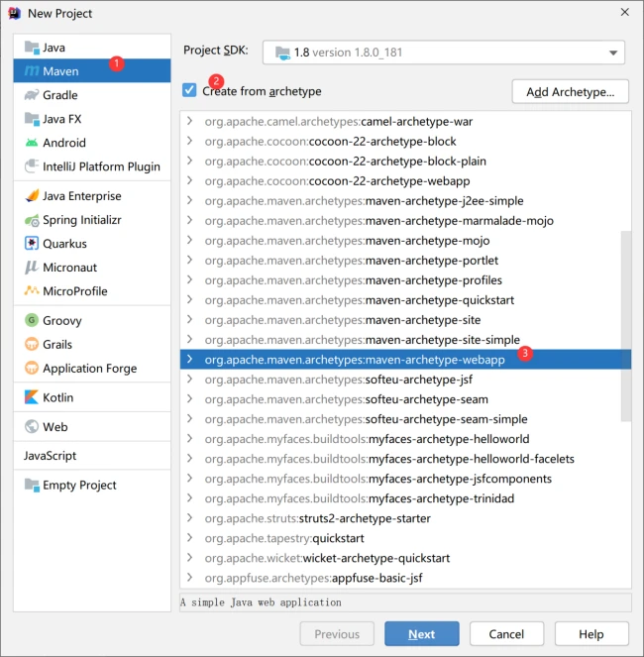
Task: Click the Maven 'm' icon
Action: click(32, 71)
